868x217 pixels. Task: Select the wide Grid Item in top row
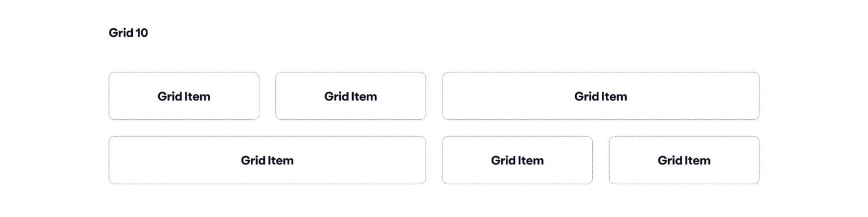coord(601,96)
